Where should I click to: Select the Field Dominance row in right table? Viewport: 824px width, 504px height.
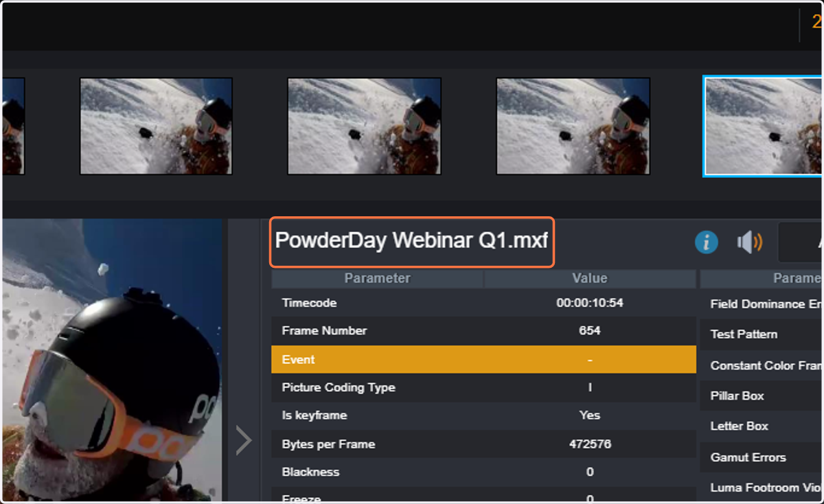(x=762, y=304)
